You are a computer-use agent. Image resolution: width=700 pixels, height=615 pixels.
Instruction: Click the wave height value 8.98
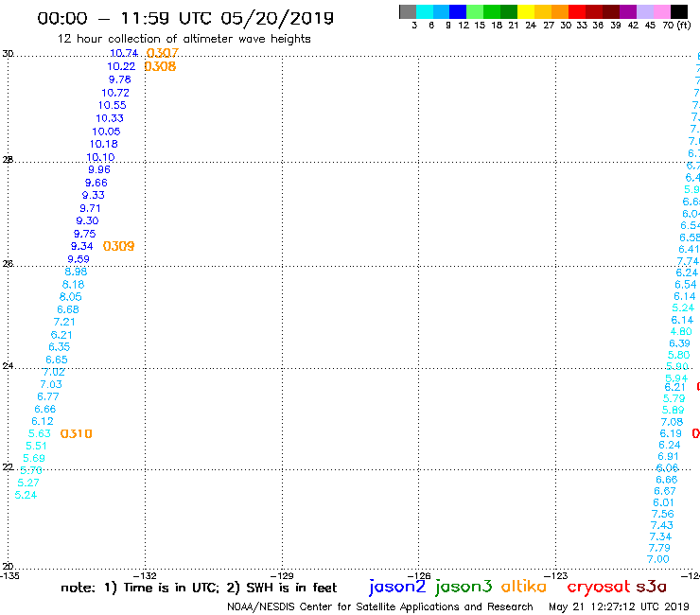(x=76, y=272)
